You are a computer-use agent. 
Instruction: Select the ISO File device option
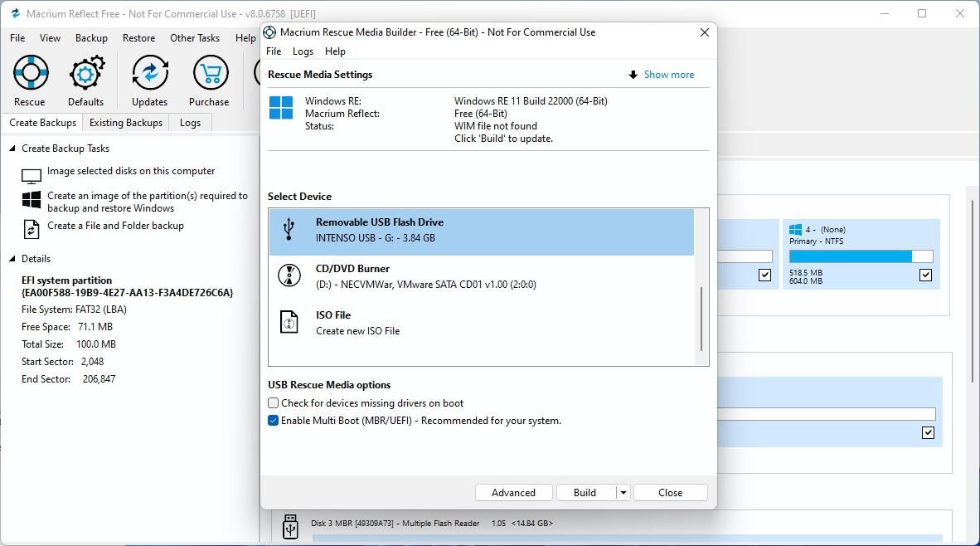pos(481,323)
